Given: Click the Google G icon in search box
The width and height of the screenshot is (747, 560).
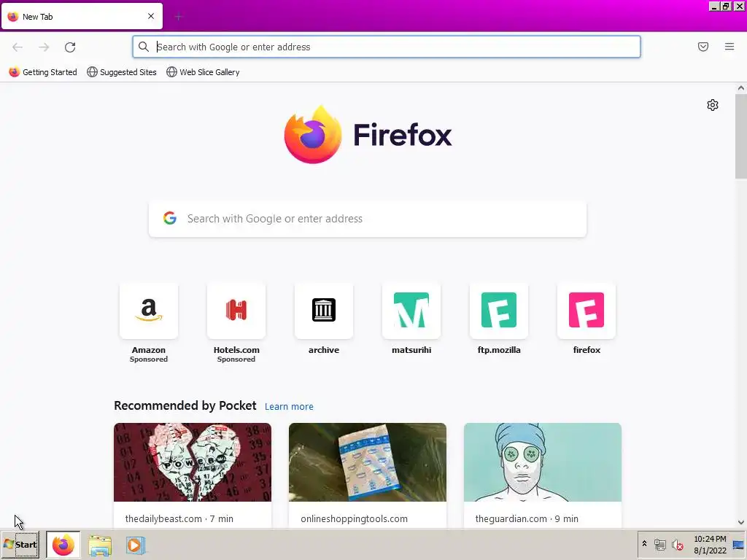Looking at the screenshot, I should 170,218.
